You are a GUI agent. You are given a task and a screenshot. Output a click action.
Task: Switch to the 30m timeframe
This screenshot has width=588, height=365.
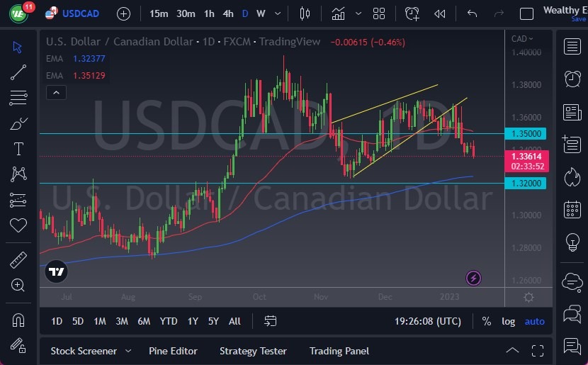pos(186,14)
